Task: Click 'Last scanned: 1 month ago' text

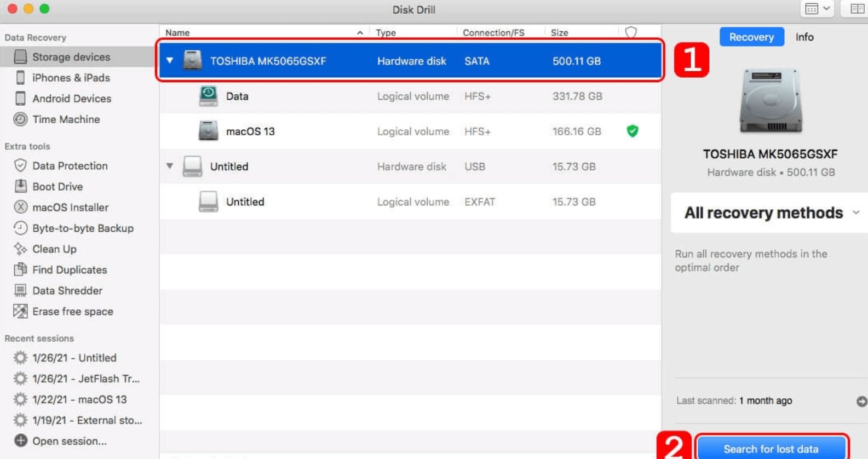Action: tap(734, 400)
